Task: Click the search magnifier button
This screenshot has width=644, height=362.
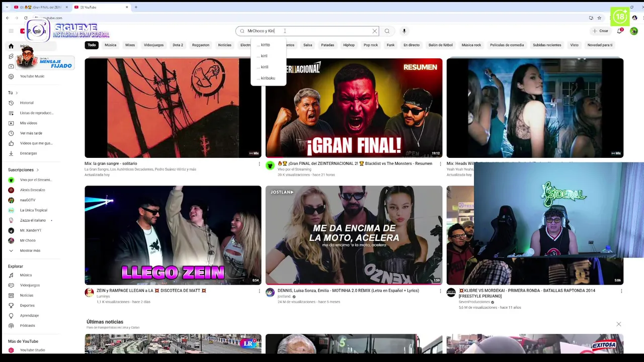Action: 387,31
